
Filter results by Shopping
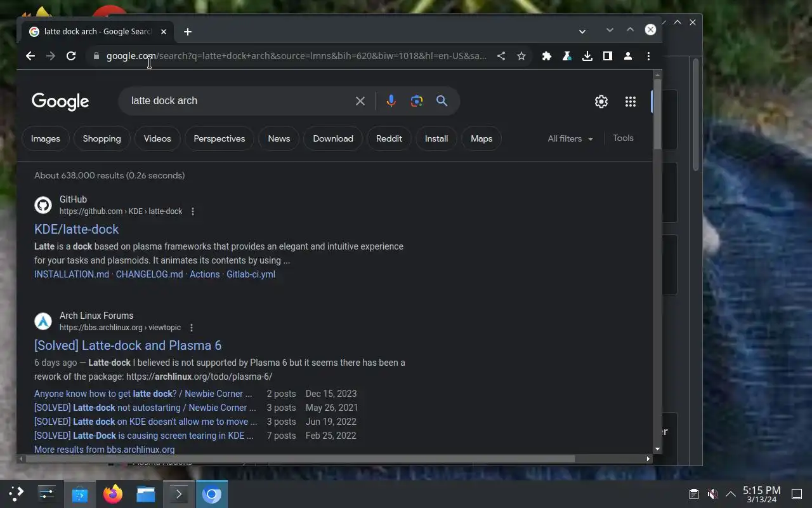(101, 138)
